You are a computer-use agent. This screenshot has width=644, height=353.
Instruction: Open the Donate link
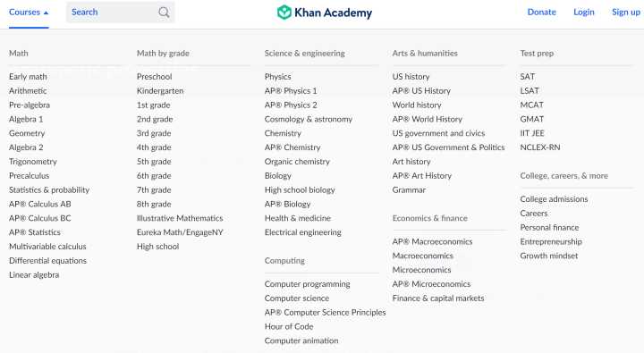(x=541, y=13)
